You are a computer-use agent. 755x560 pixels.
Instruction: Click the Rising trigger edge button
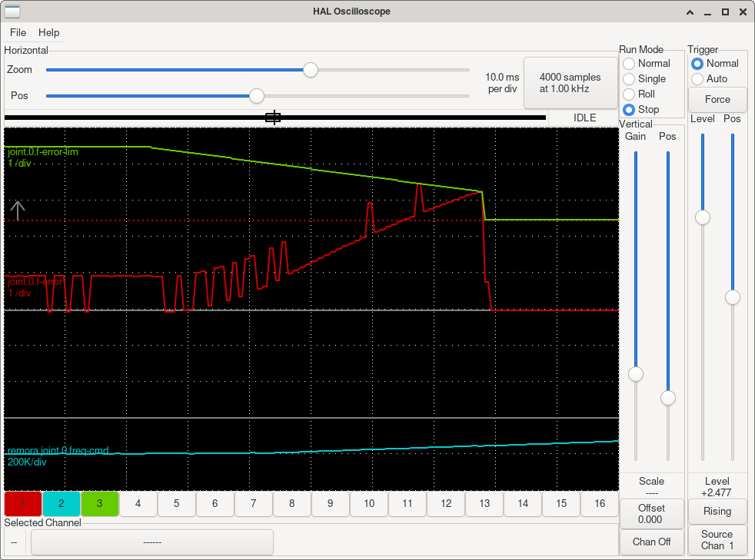(717, 512)
